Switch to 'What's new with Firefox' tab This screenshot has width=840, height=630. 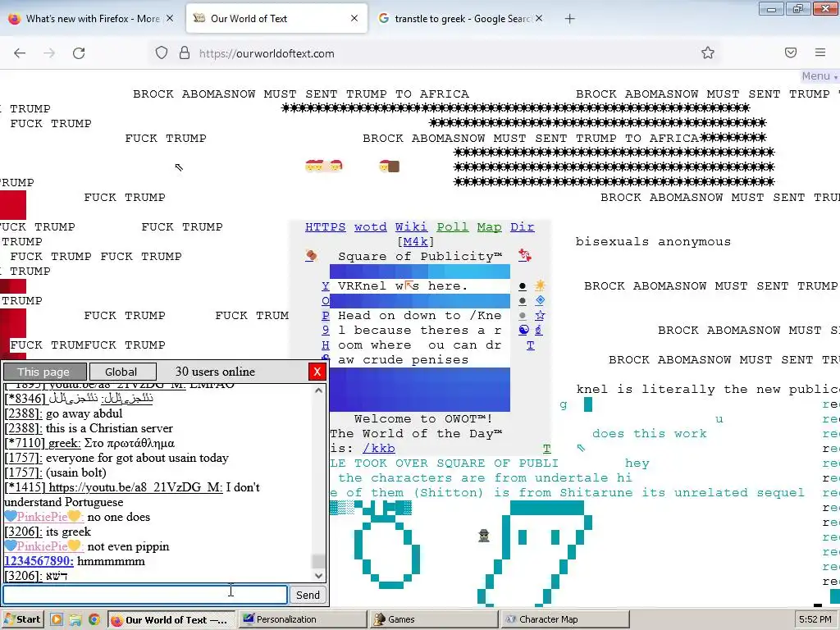tap(91, 19)
